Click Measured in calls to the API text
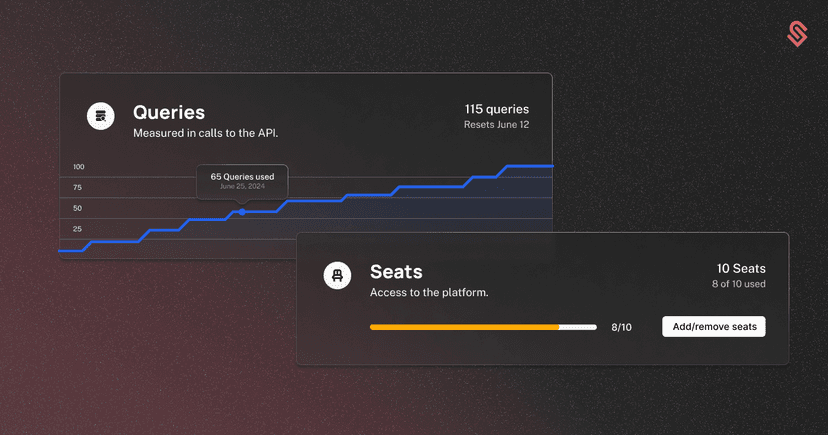828x435 pixels. pos(205,133)
